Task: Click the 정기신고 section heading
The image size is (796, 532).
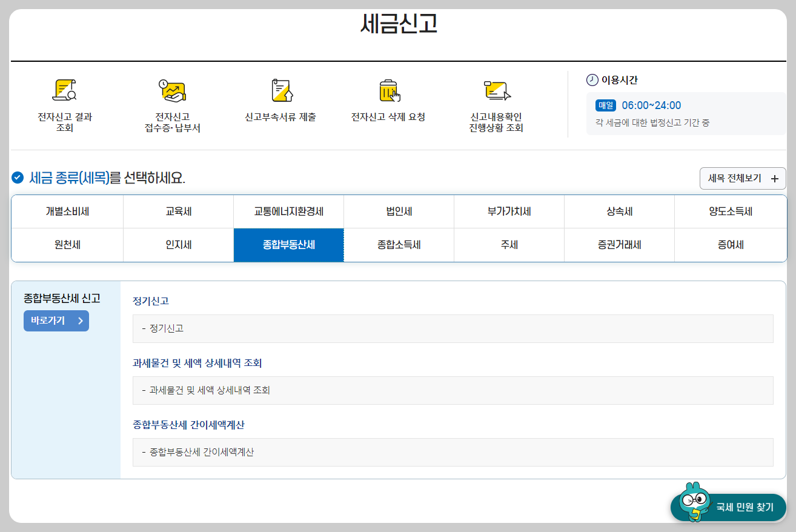Action: pos(151,301)
